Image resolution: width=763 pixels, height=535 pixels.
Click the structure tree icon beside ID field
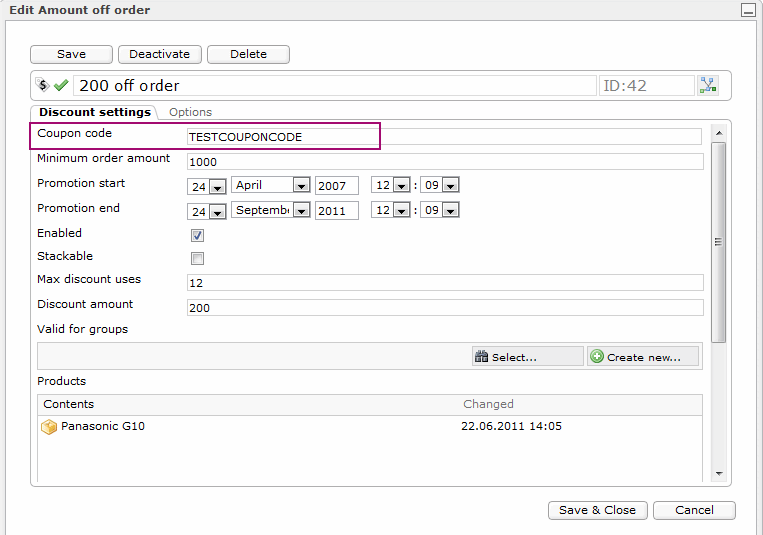708,86
